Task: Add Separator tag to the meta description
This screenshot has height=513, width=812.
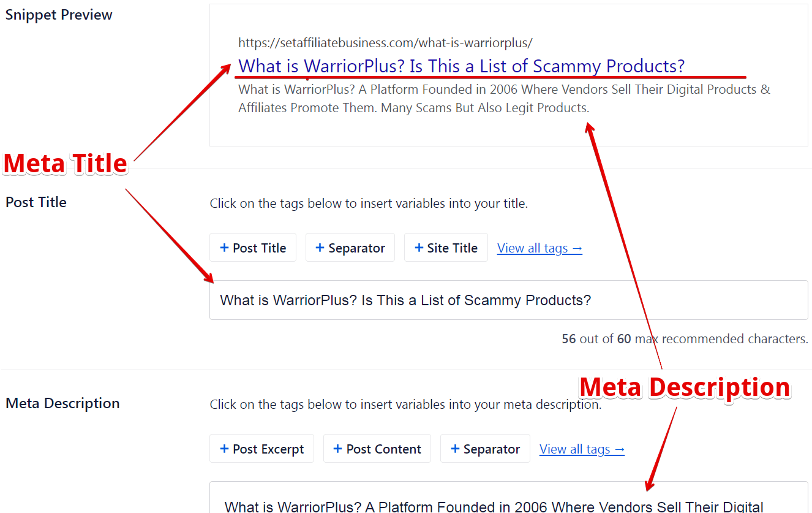Action: pos(485,449)
